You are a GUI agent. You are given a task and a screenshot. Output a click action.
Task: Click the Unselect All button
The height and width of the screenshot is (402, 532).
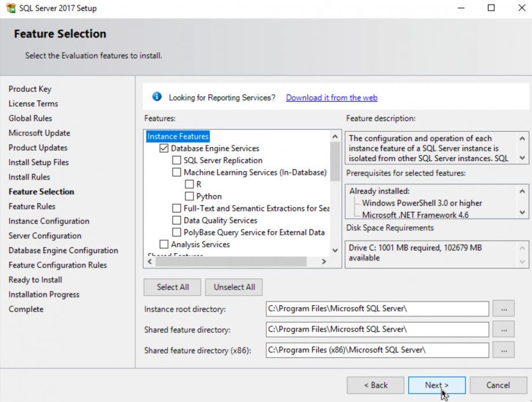(x=234, y=287)
